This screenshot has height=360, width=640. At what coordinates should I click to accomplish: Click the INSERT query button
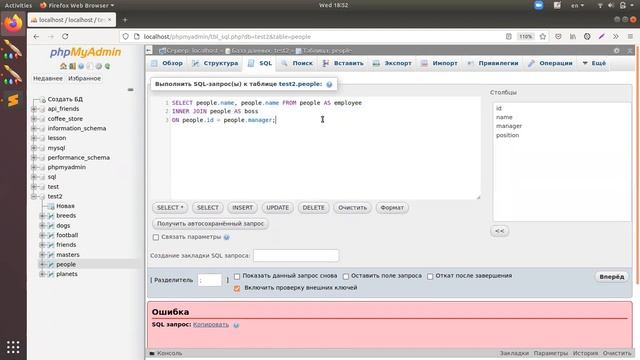[x=242, y=208]
